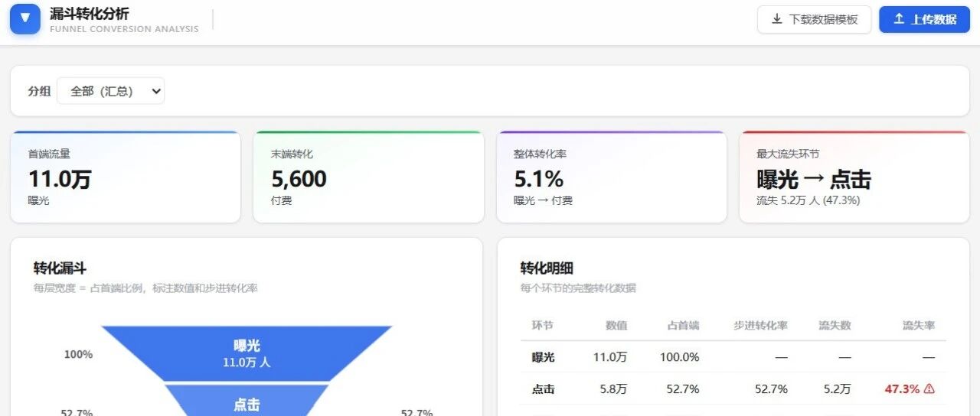This screenshot has height=416, width=980.
Task: Click the 曝光 → 付费 caption under 5.1%
Action: click(543, 200)
